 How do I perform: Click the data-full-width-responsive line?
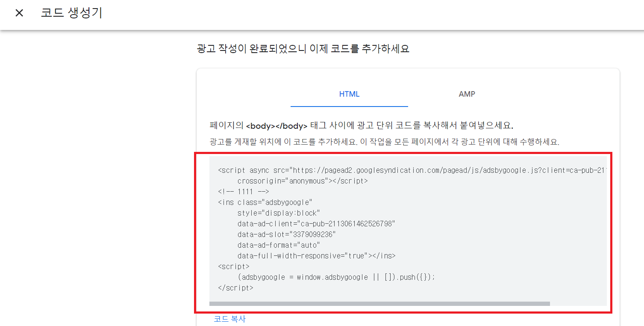316,256
